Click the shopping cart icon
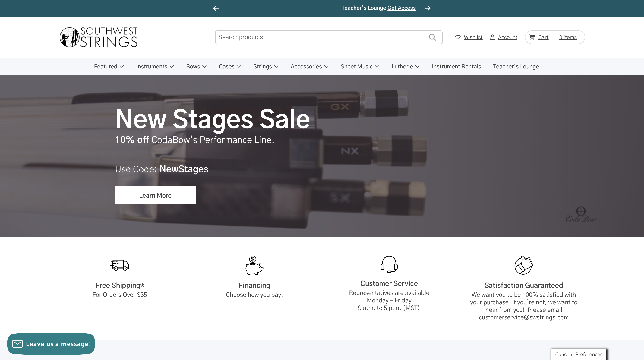Viewport: 644px width, 360px height. [532, 37]
